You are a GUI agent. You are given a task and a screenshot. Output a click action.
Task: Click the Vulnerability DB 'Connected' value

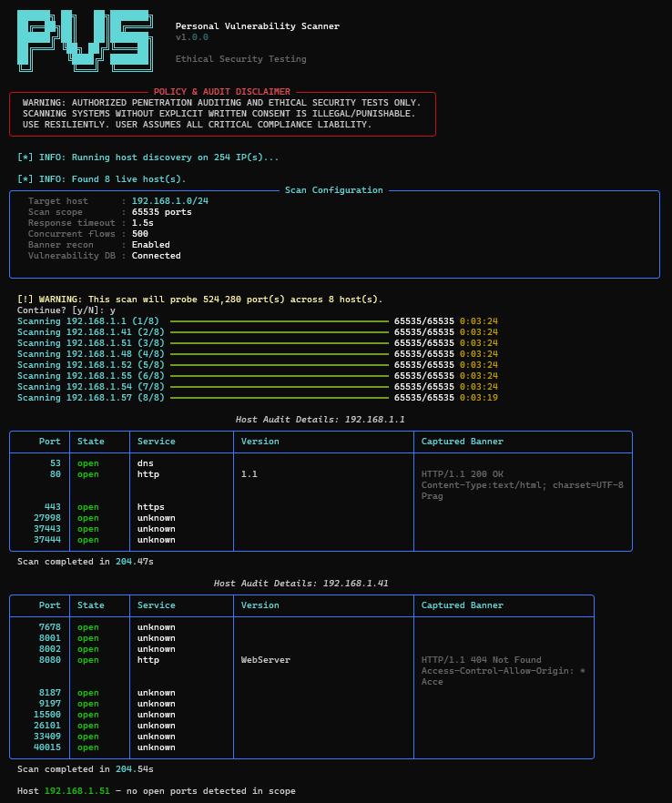157,256
